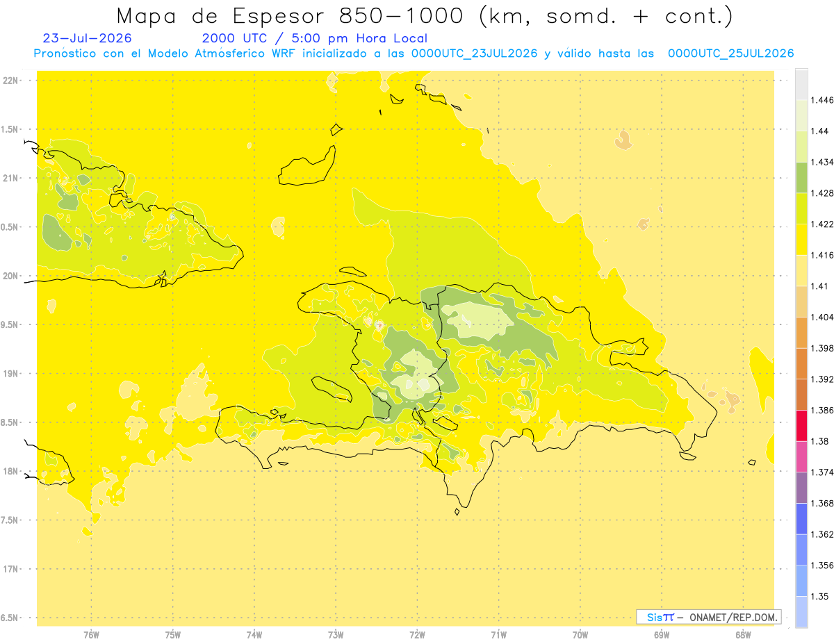The image size is (834, 644).
Task: Click the initialization timestamp '0000UTC_23JUL2026'
Action: pyautogui.click(x=474, y=53)
